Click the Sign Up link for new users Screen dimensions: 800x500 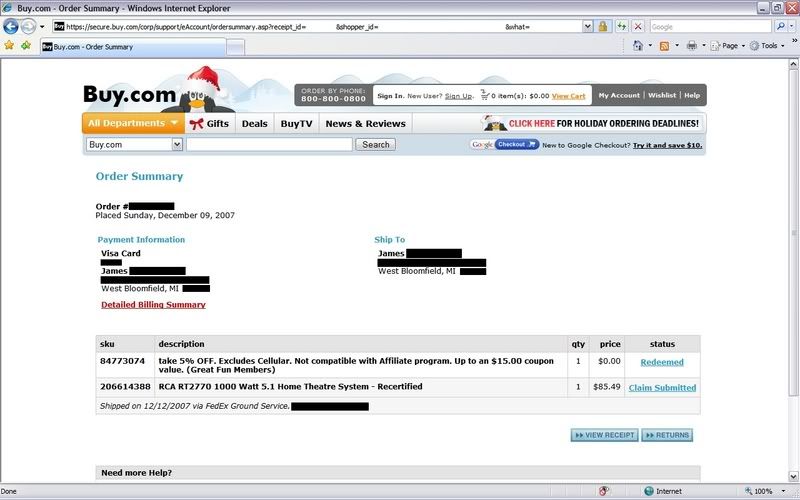[x=458, y=96]
